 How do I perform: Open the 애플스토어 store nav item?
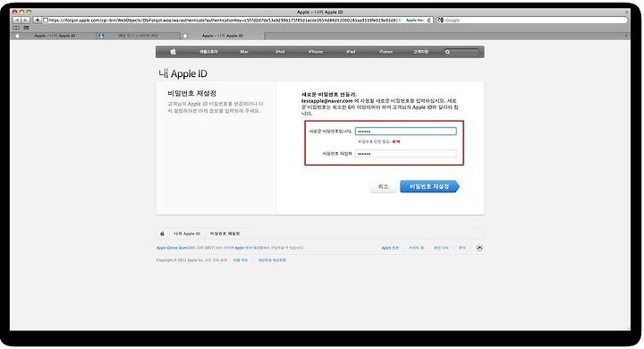click(x=208, y=52)
